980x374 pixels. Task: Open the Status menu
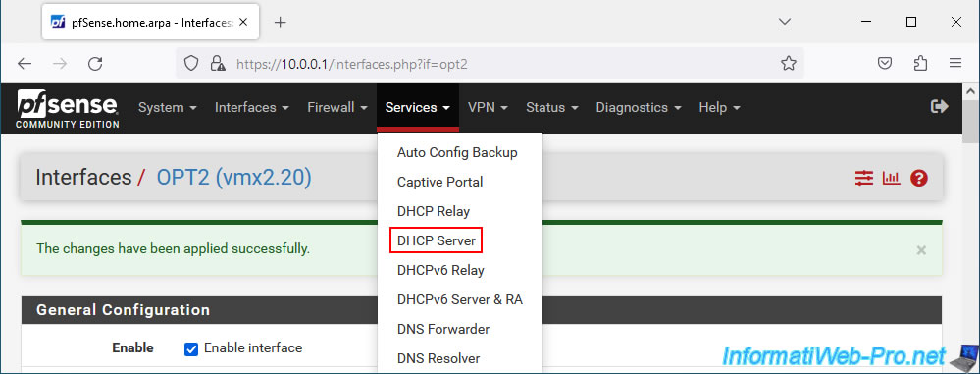point(552,108)
